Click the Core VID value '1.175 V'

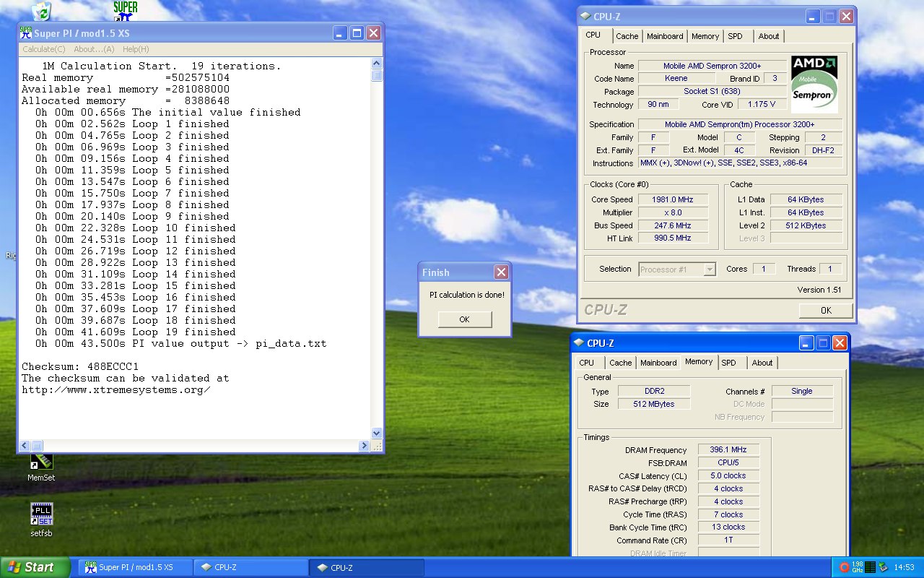click(762, 105)
